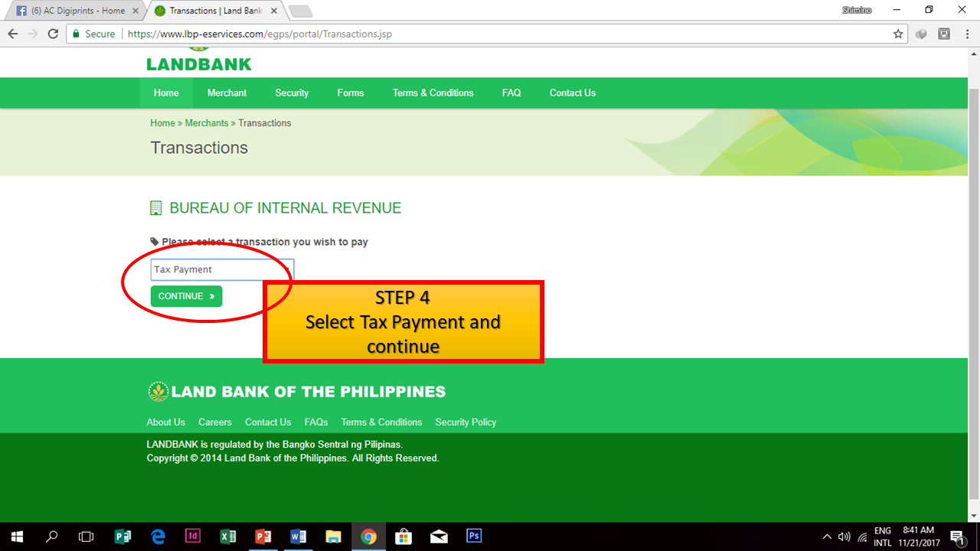Open the Careers link in the footer

(214, 422)
